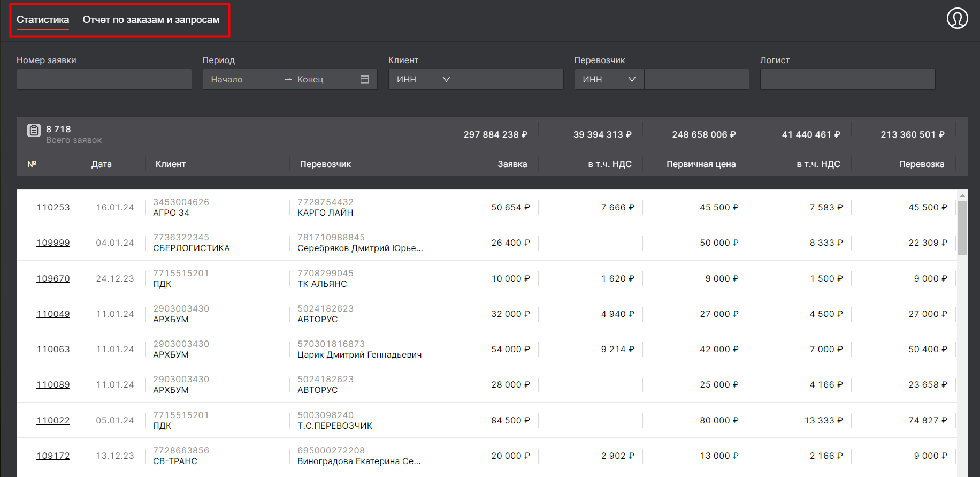Open order link 110063
This screenshot has height=477, width=980.
[53, 349]
